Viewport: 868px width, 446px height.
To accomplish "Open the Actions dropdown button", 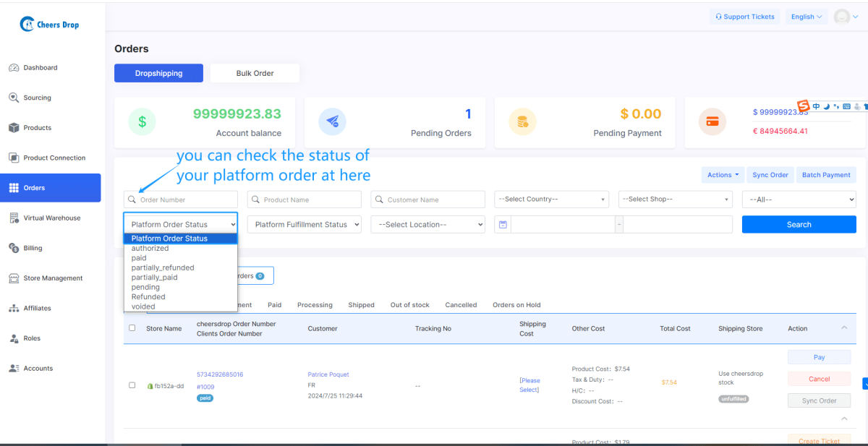I will coord(723,175).
